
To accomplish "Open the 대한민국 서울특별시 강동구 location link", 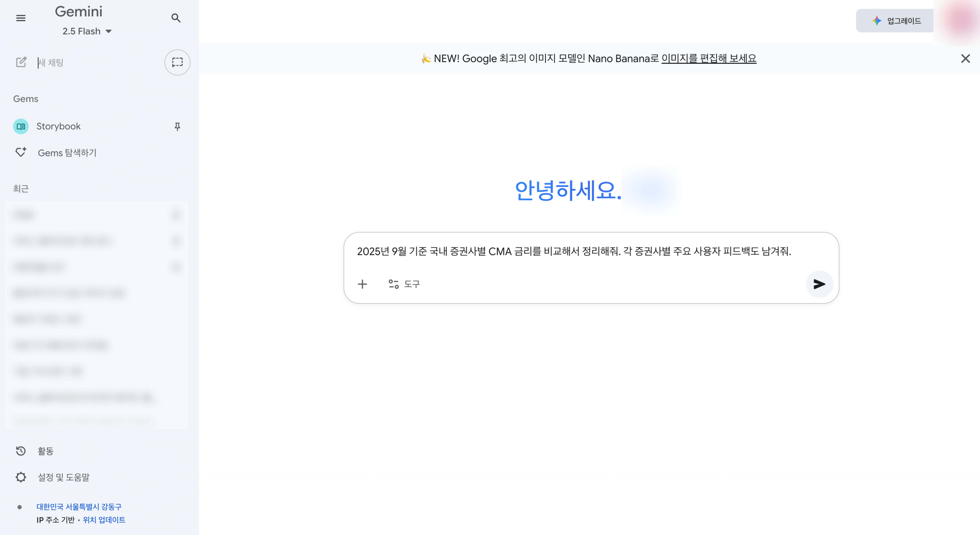I will (x=79, y=507).
